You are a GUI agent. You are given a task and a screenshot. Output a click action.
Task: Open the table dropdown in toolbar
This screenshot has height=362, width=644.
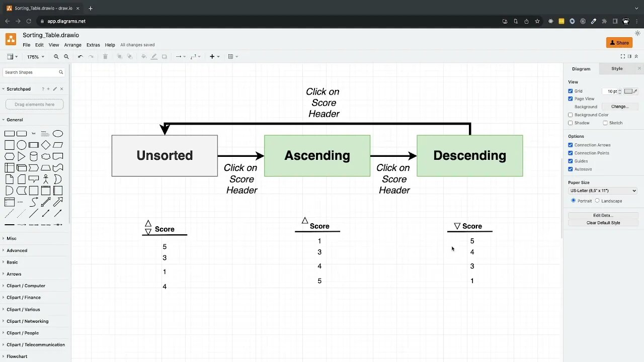(x=233, y=57)
